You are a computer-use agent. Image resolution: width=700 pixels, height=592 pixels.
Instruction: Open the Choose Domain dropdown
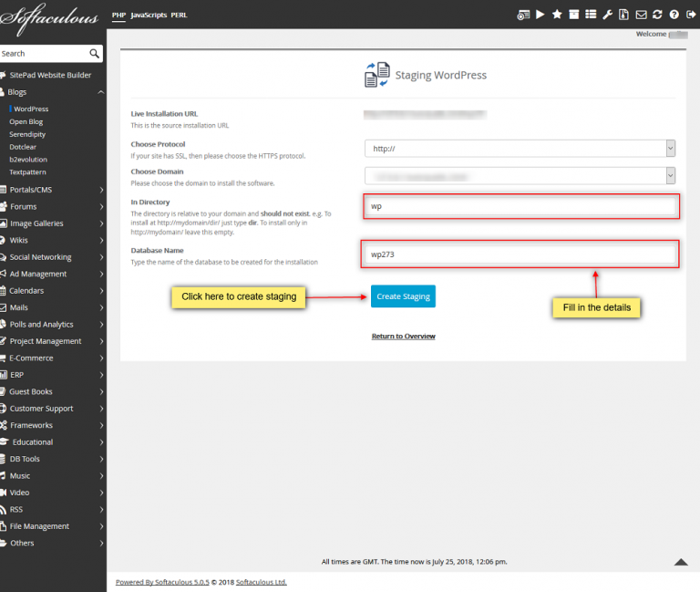pos(520,176)
